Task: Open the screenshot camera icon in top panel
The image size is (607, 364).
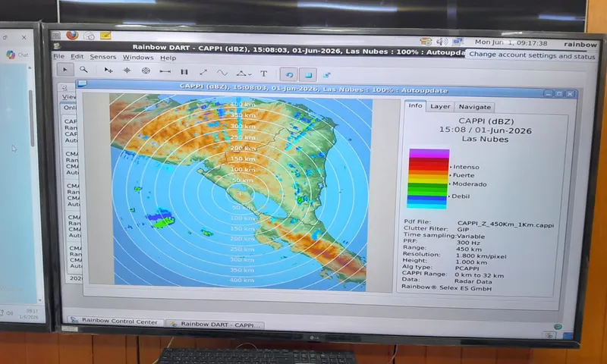Action: pyautogui.click(x=89, y=36)
